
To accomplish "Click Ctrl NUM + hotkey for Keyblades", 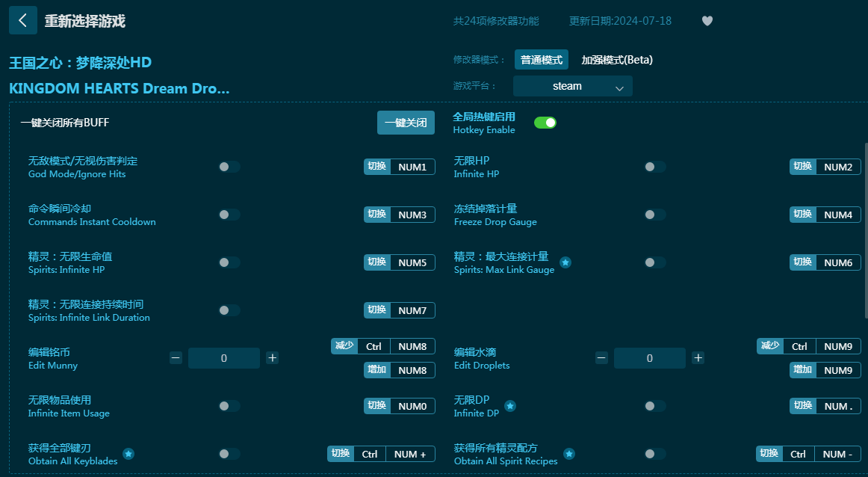I will (381, 454).
